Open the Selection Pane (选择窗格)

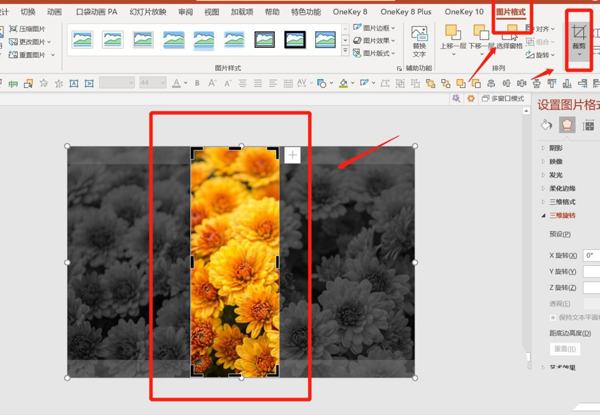coord(509,38)
